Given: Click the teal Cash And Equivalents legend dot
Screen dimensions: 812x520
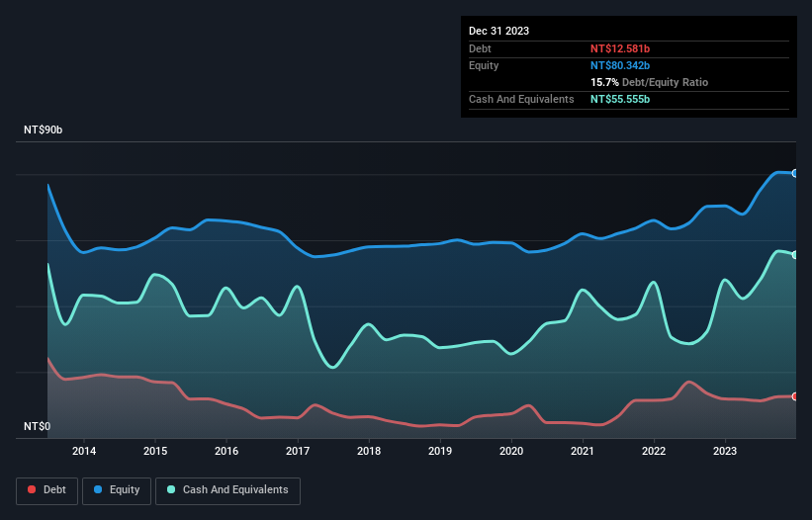Looking at the screenshot, I should pos(171,489).
